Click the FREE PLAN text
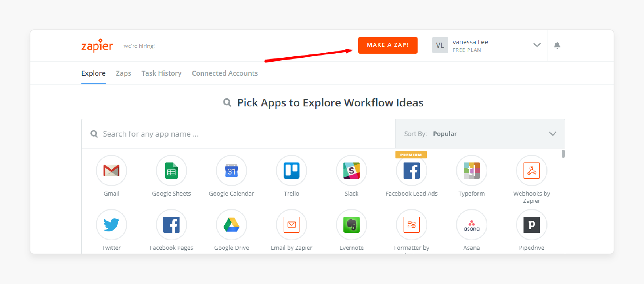Viewport: 644px width, 284px height. tap(467, 50)
